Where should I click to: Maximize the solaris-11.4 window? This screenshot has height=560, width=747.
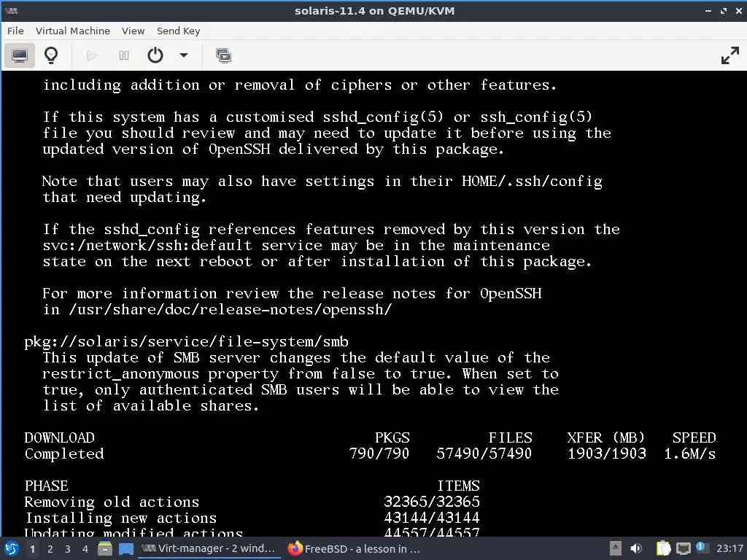pos(724,11)
